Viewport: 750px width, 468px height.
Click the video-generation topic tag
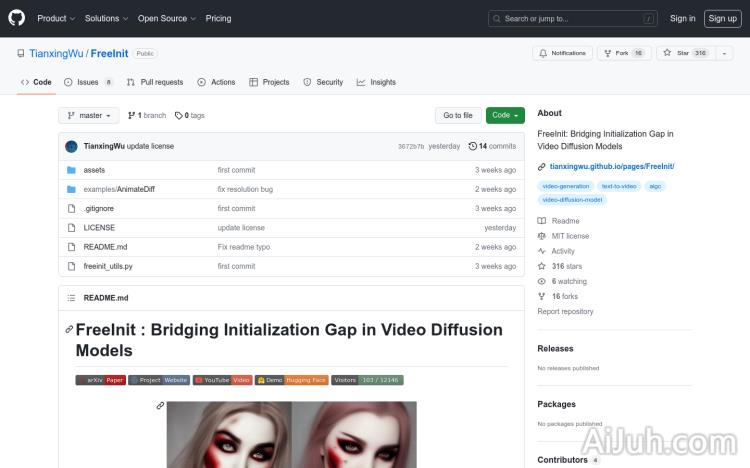(565, 186)
